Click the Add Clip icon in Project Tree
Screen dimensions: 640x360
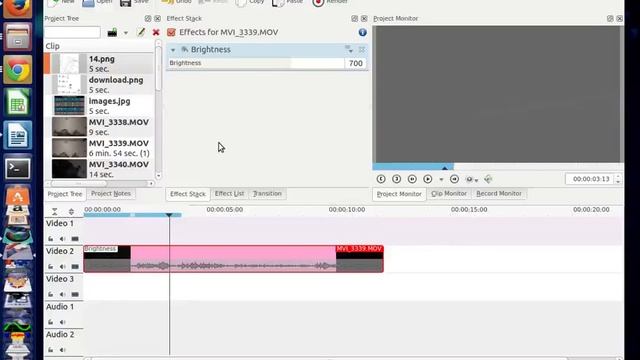click(112, 32)
